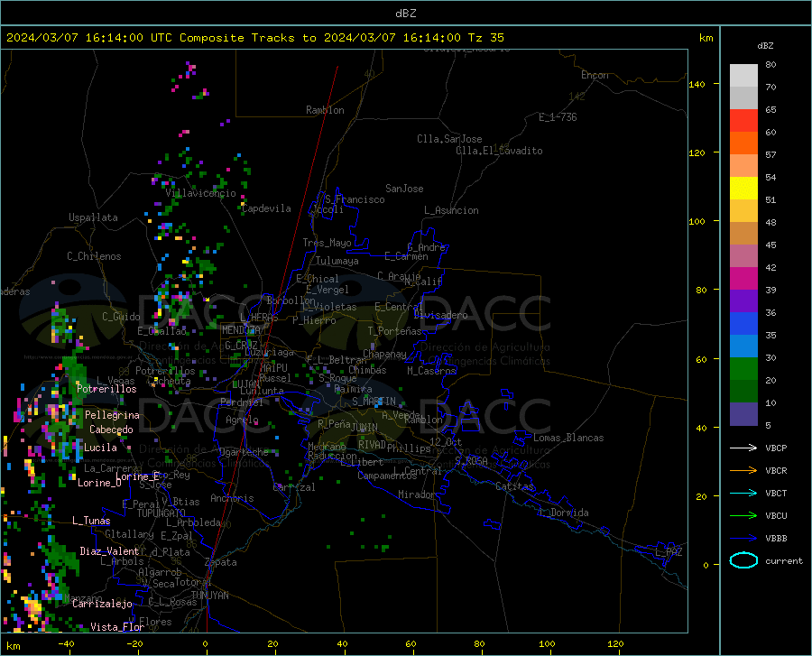Click the green VBCU arrow in legend
812x656 pixels.
click(x=743, y=516)
